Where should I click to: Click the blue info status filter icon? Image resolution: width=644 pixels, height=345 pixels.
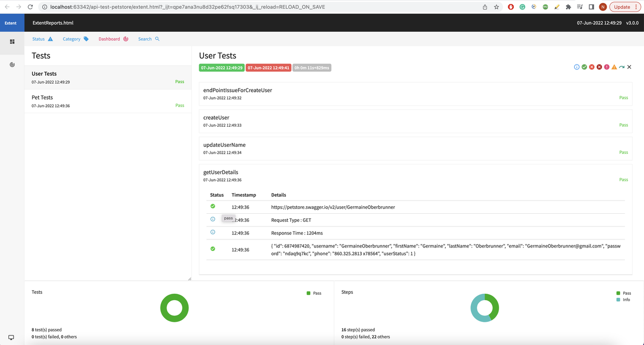click(x=577, y=67)
